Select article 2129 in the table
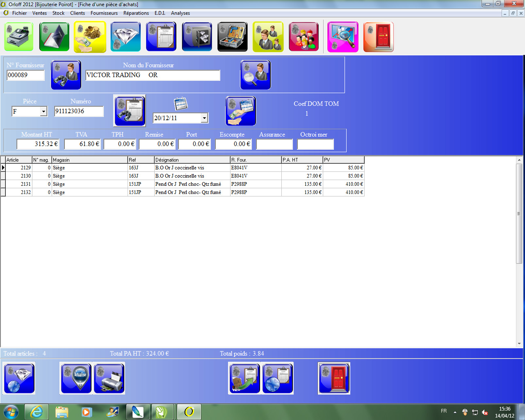The height and width of the screenshot is (420, 525). click(x=183, y=168)
